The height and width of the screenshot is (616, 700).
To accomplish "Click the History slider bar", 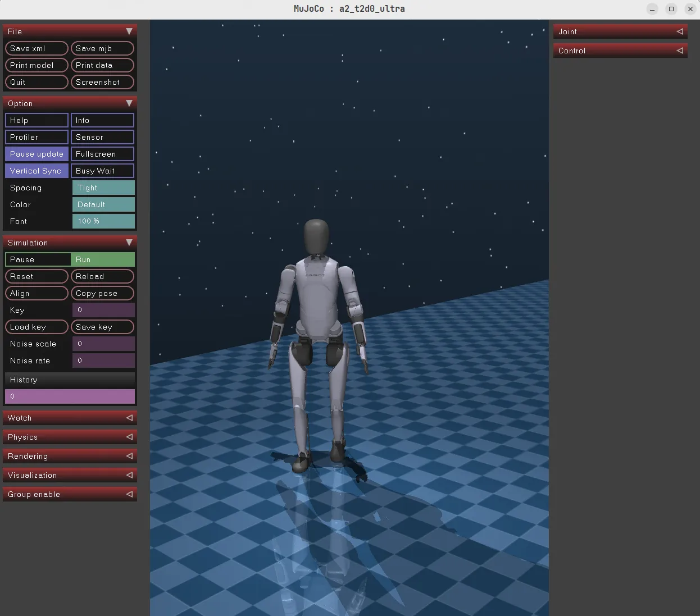I will pyautogui.click(x=70, y=396).
